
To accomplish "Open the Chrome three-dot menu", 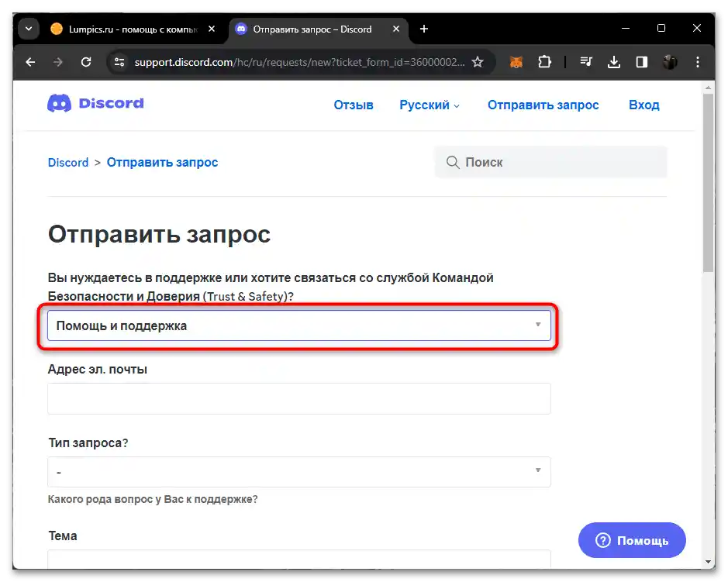I will (x=697, y=62).
